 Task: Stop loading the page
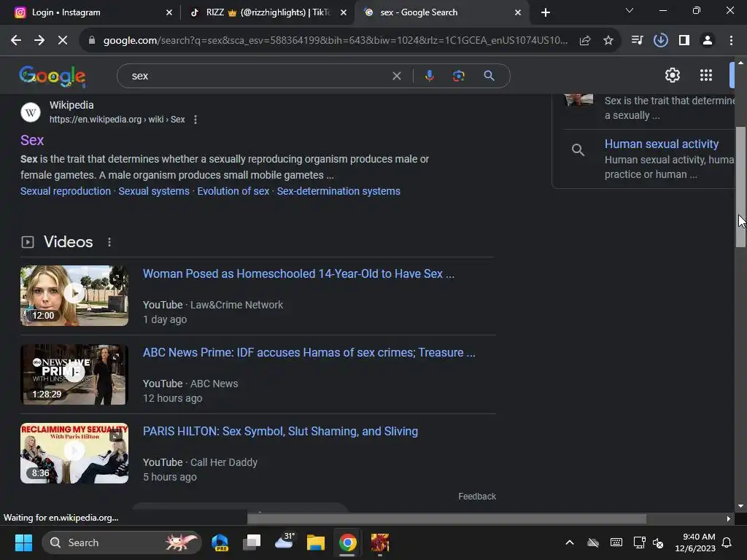pyautogui.click(x=63, y=41)
